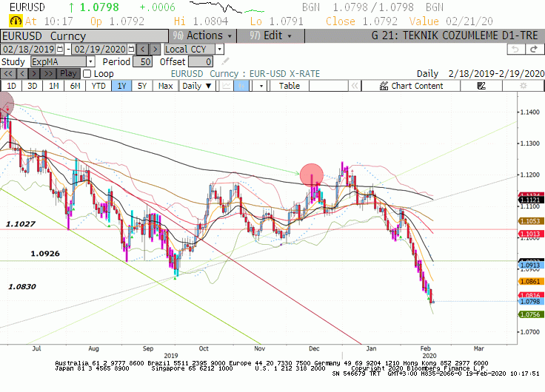This screenshot has width=545, height=392.
Task: Click the 1.0861 orange price label on axis
Action: 530,282
